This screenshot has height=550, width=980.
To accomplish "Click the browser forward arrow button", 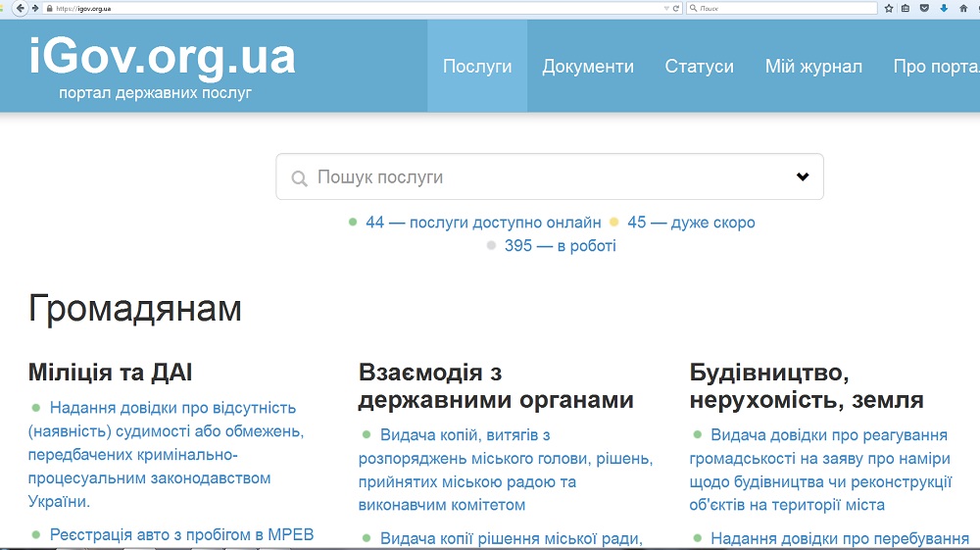I will pyautogui.click(x=36, y=8).
